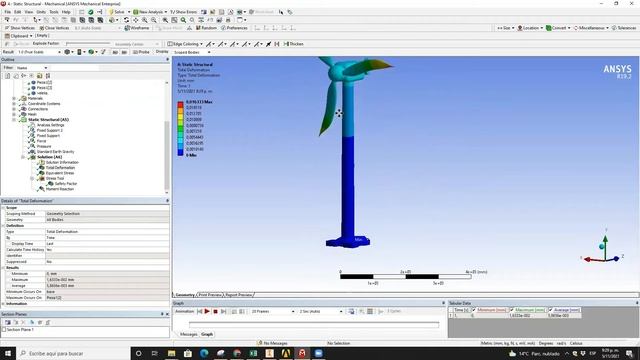Image resolution: width=640 pixels, height=360 pixels.
Task: Select Equivalent Stress in outline
Action: [60, 173]
